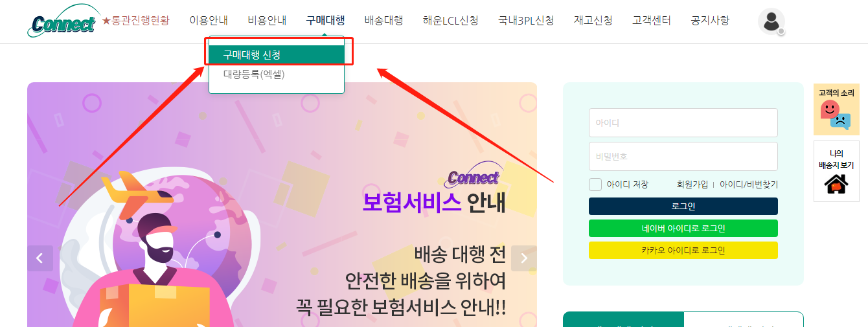The height and width of the screenshot is (327, 868).
Task: Log in with 카카오 아이디 yellow button
Action: coord(683,250)
